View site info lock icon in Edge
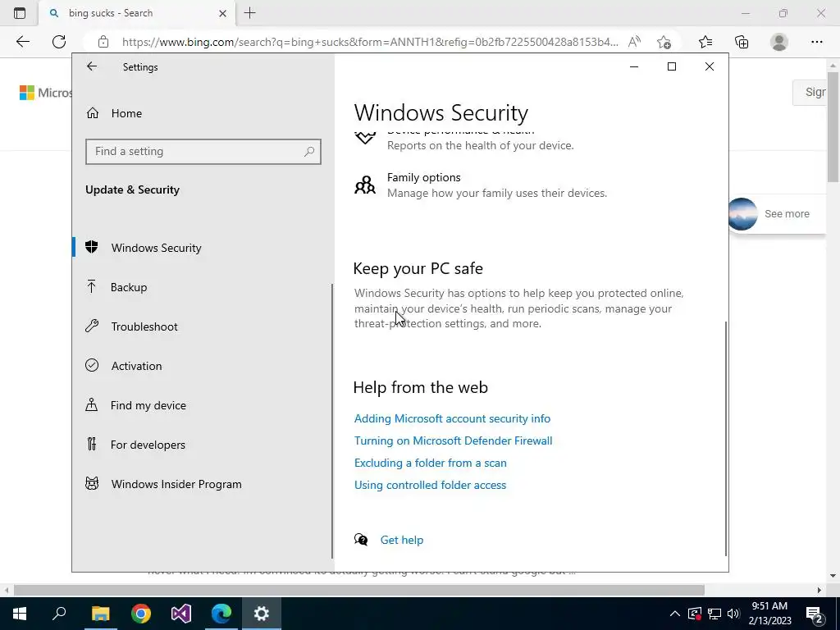Image resolution: width=840 pixels, height=630 pixels. click(103, 42)
